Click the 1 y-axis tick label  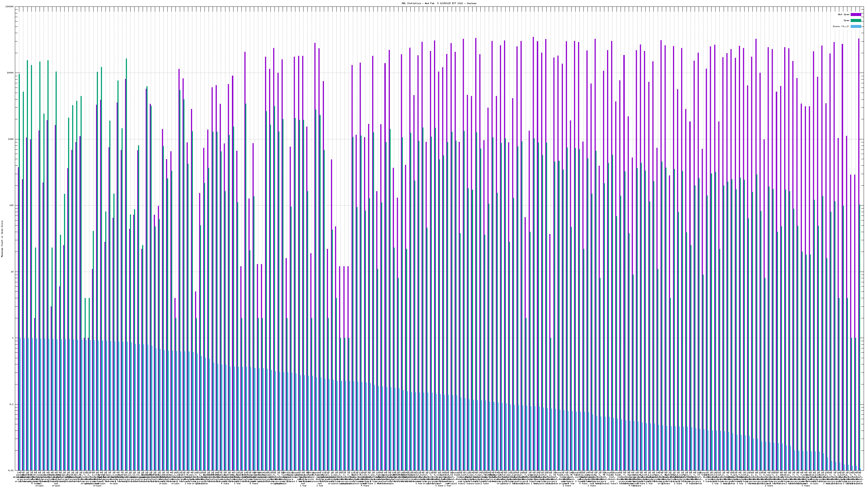[x=13, y=338]
